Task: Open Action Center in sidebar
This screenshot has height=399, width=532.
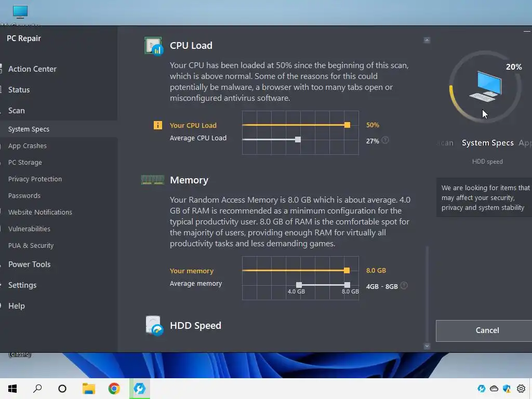Action: pyautogui.click(x=32, y=69)
